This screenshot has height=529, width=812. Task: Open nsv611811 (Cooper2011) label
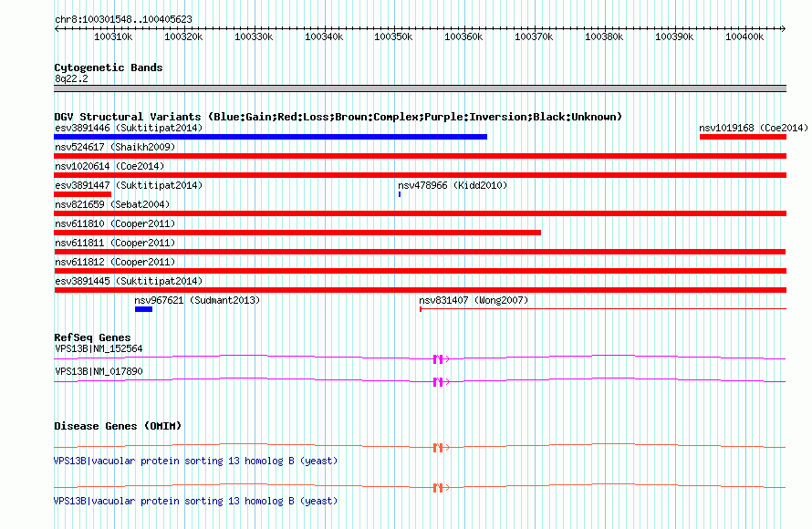115,243
